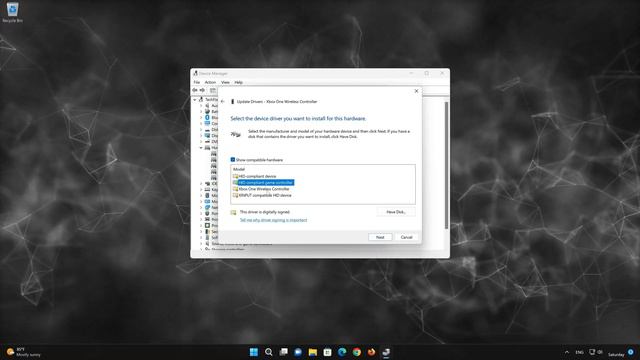Launch Google Chrome from the taskbar
The width and height of the screenshot is (640, 360).
tap(357, 352)
